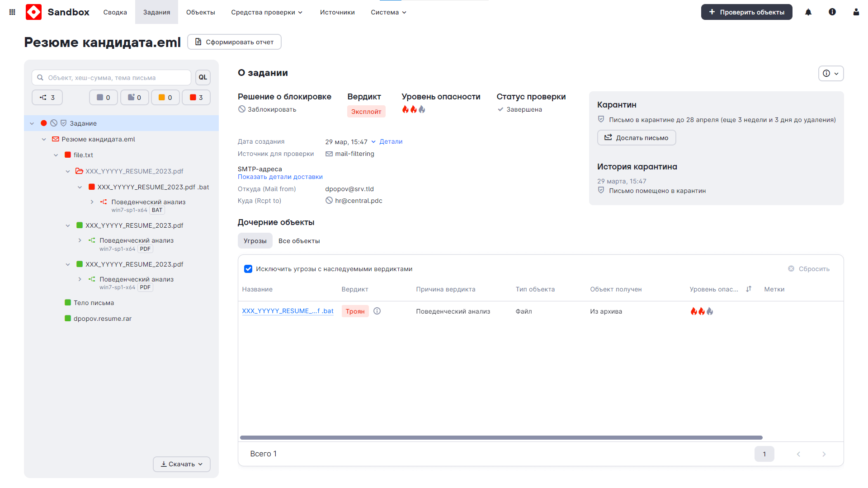Toggle the orange suspicious objects filter

click(x=165, y=98)
